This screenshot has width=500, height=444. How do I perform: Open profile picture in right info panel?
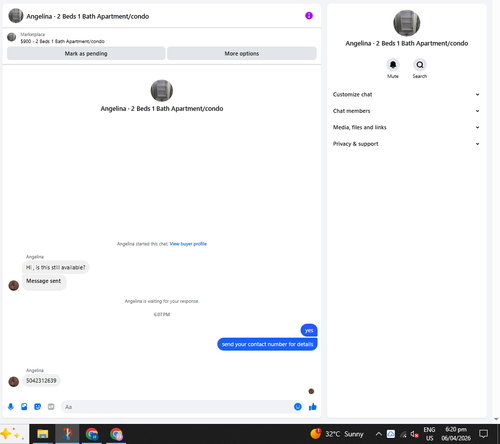pyautogui.click(x=407, y=23)
